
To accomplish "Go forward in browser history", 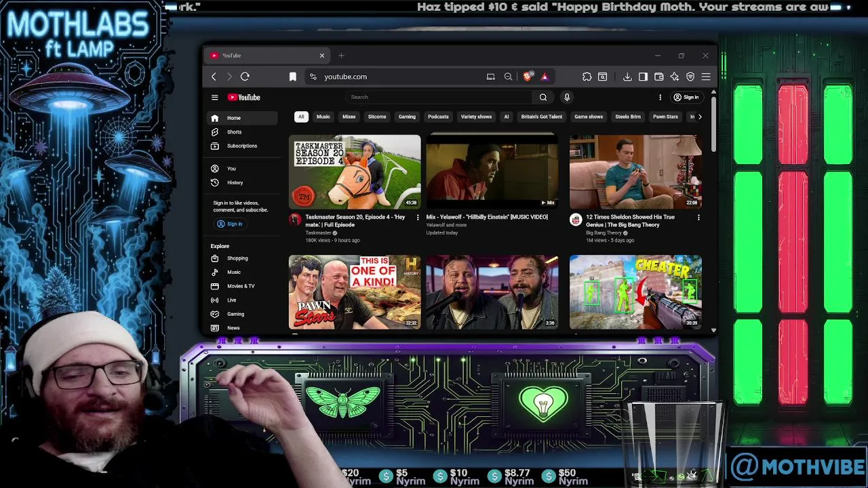I will [x=229, y=77].
